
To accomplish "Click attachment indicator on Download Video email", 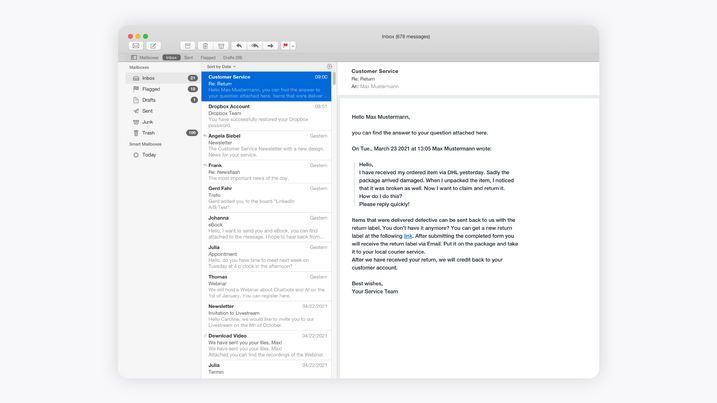I will click(205, 336).
